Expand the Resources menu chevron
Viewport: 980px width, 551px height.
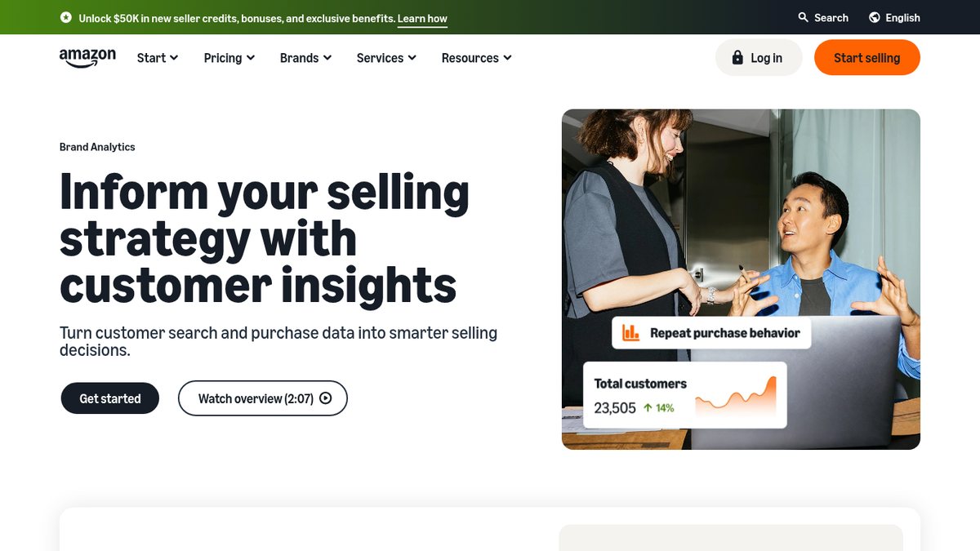click(x=508, y=58)
